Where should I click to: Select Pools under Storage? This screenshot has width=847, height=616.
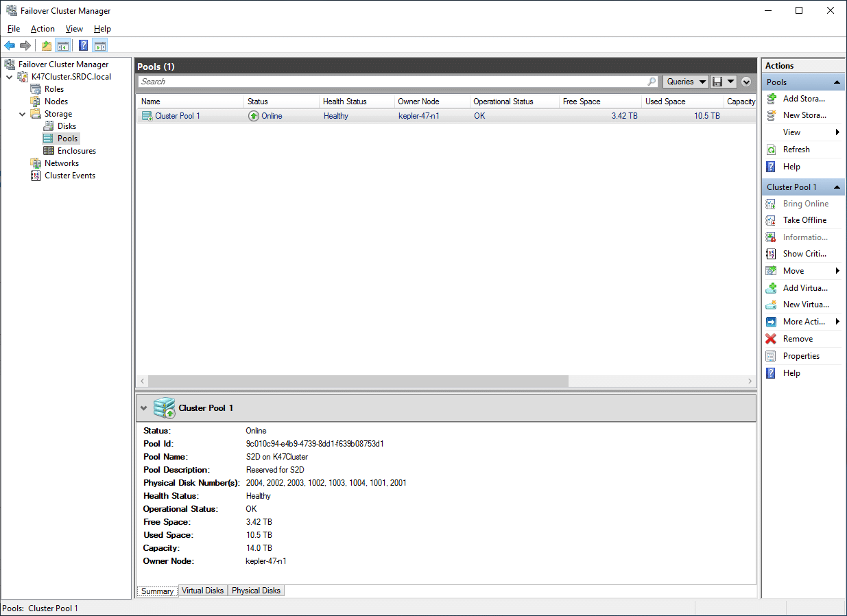pos(67,139)
